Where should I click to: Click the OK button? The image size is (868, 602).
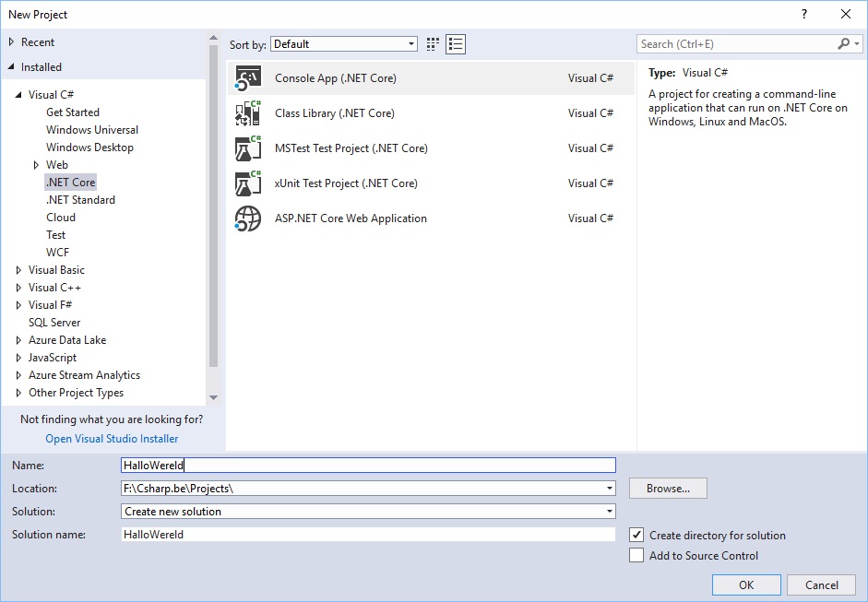coord(746,584)
